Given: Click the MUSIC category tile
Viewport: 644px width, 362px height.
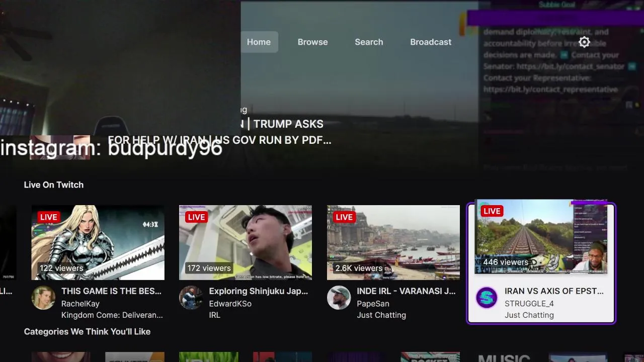Looking at the screenshot, I should click(x=504, y=357).
